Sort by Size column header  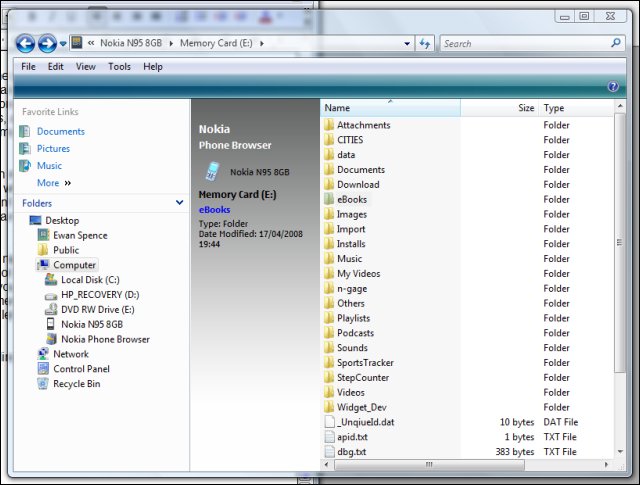(500, 108)
